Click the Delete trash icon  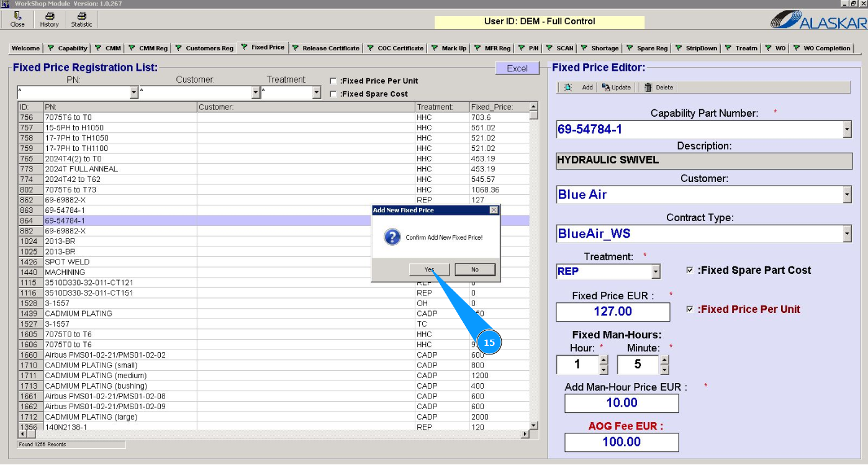coord(658,88)
